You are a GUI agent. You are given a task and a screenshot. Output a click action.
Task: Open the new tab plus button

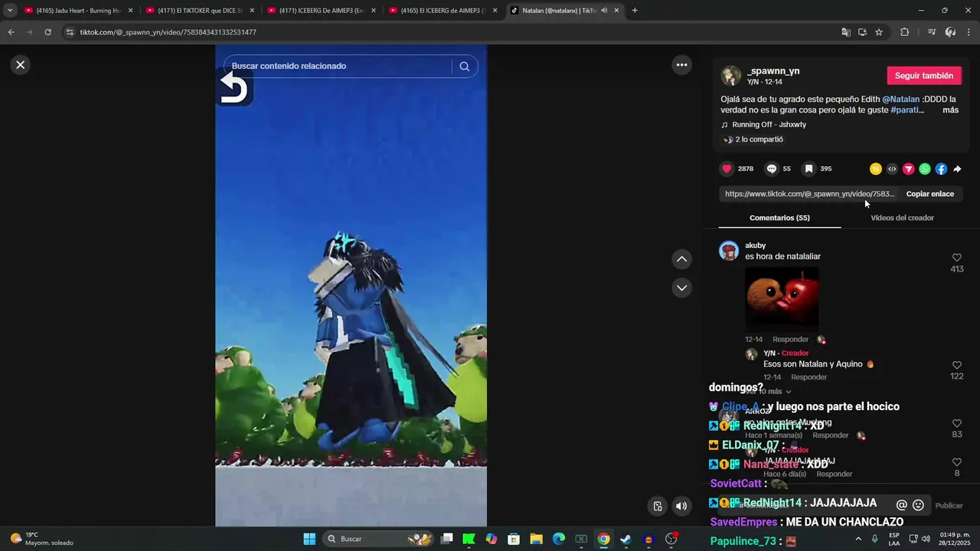tap(635, 11)
